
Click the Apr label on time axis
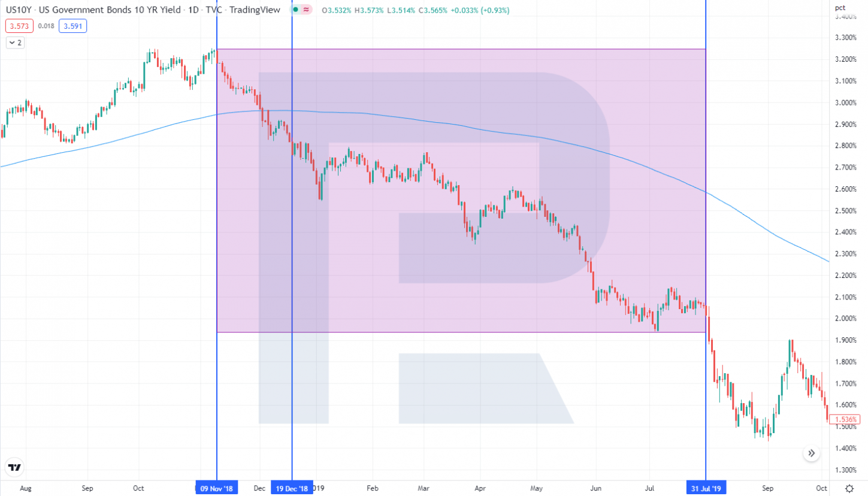[x=480, y=488]
